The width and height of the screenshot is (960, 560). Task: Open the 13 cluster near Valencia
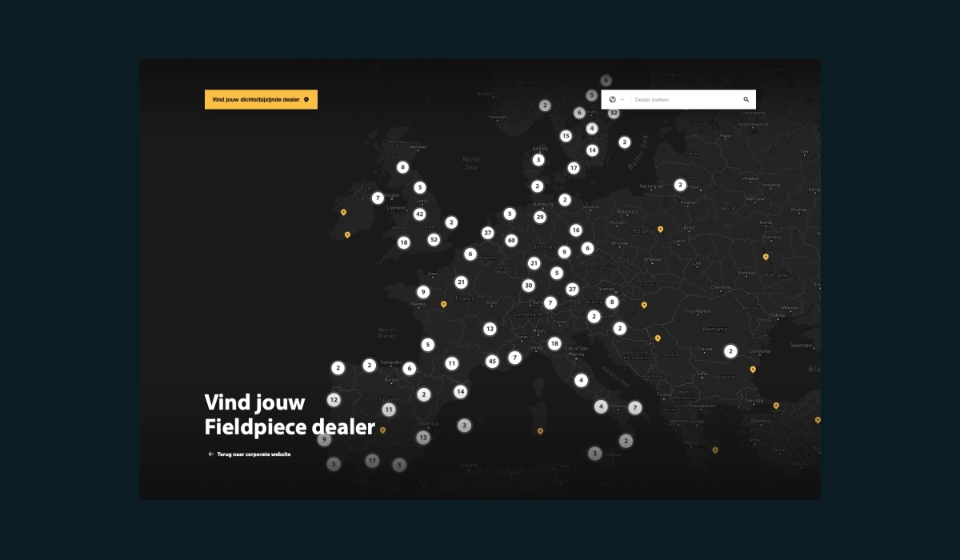[x=423, y=438]
